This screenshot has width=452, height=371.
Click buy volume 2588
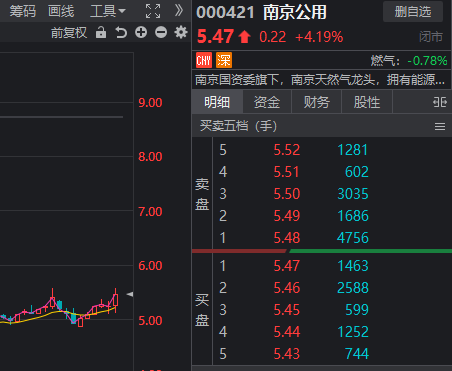click(x=353, y=288)
